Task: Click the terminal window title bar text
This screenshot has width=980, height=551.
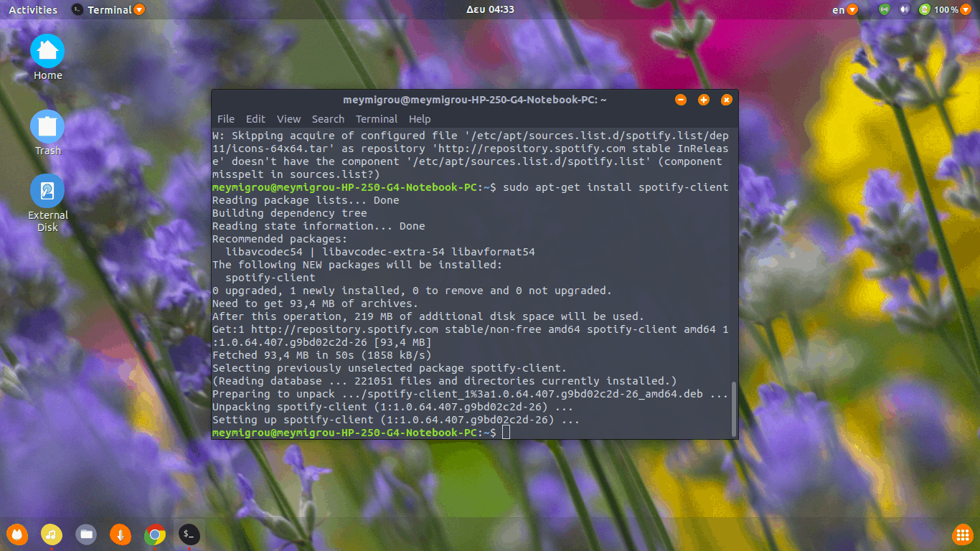Action: click(x=475, y=100)
